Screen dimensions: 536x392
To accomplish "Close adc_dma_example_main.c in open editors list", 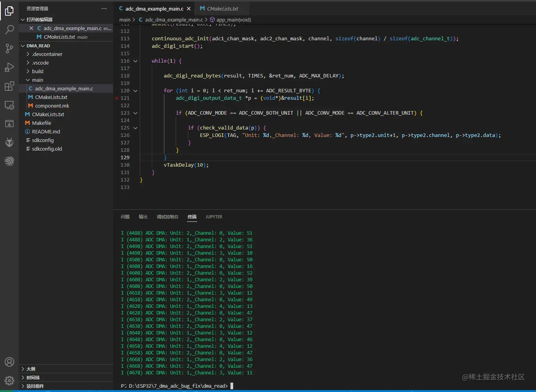I will (31, 28).
